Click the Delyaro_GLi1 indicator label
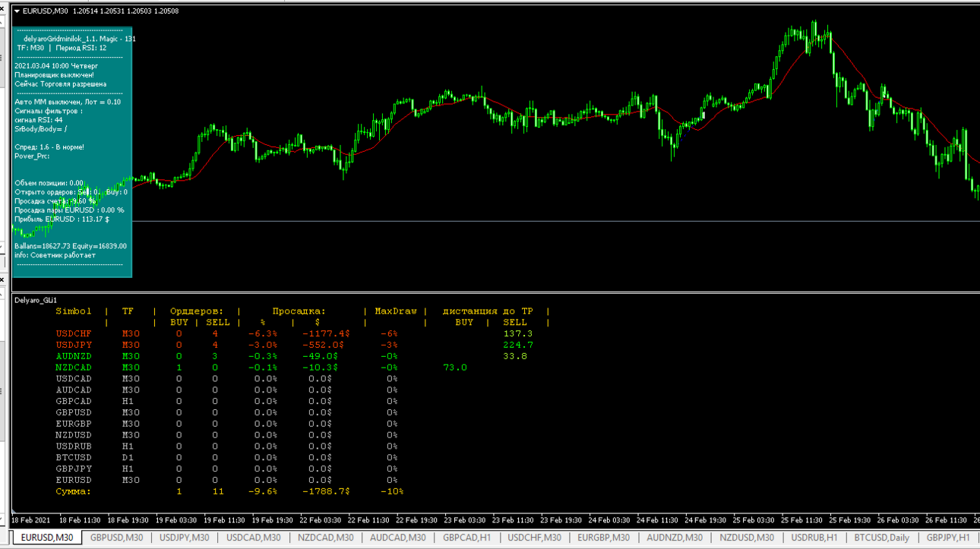980x549 pixels. point(36,301)
